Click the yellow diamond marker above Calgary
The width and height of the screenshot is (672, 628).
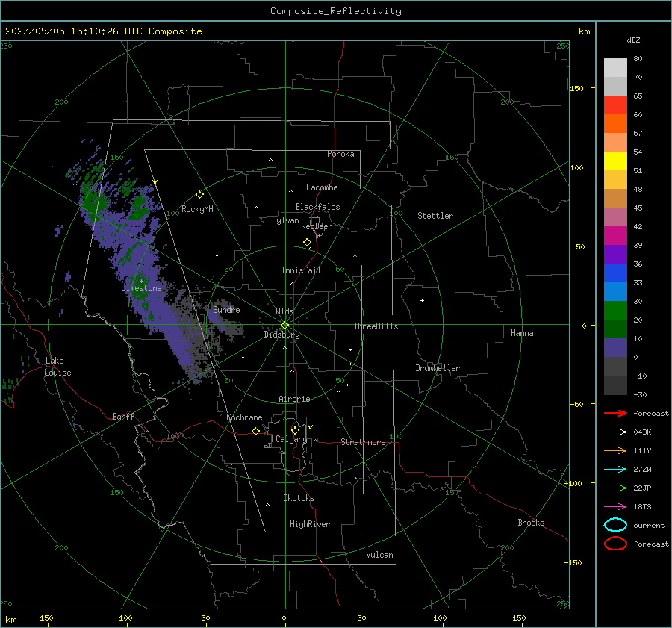point(295,430)
